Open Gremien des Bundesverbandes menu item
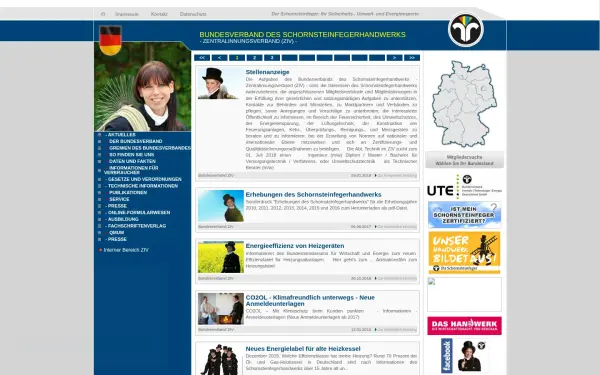Viewport: 600px width, 375px height. coord(150,148)
